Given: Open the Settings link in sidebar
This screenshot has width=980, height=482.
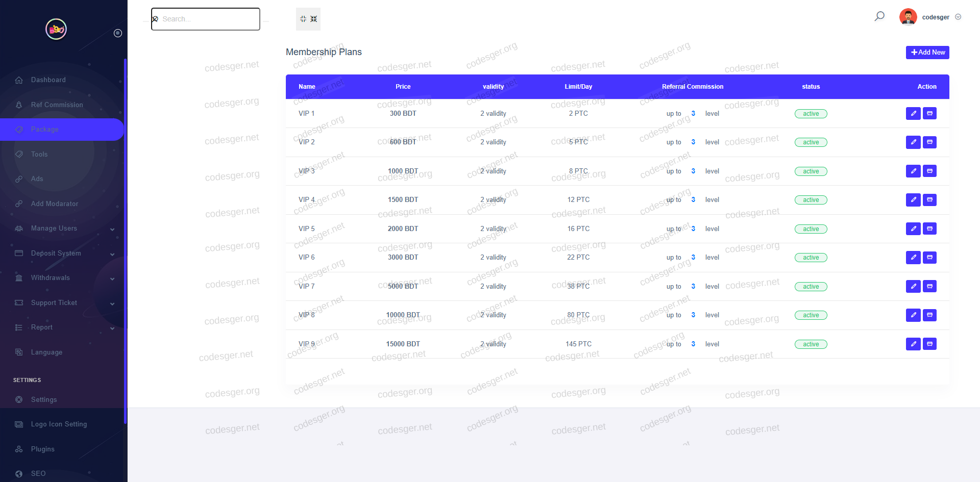Looking at the screenshot, I should [x=44, y=399].
